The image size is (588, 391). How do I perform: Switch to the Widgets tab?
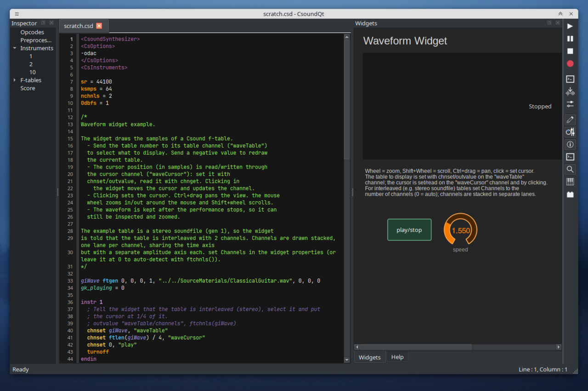370,357
